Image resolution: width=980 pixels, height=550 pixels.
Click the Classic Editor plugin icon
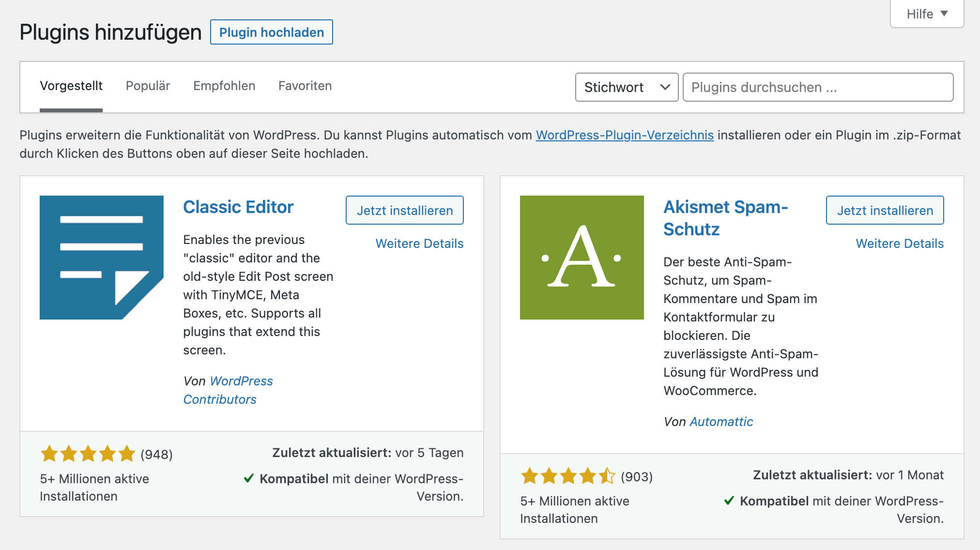[x=102, y=258]
